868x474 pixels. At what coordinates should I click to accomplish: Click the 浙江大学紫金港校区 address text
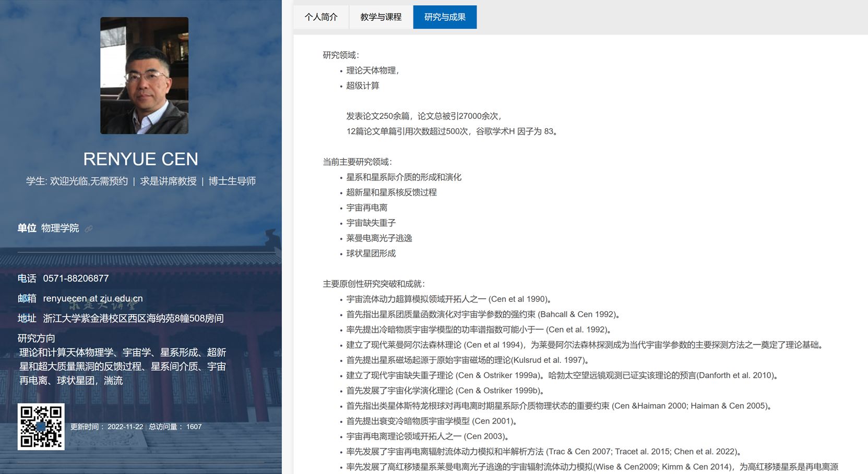click(x=133, y=318)
